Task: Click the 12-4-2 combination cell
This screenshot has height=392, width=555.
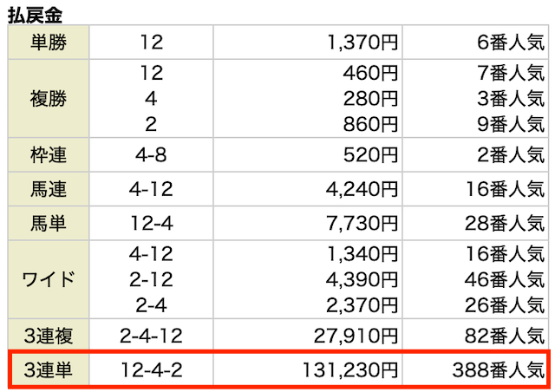Action: point(152,370)
